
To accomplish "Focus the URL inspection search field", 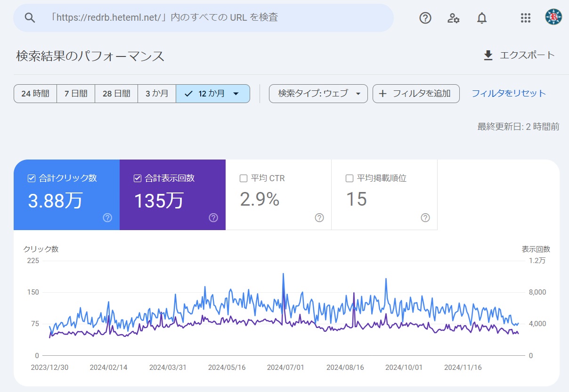I will tap(212, 18).
